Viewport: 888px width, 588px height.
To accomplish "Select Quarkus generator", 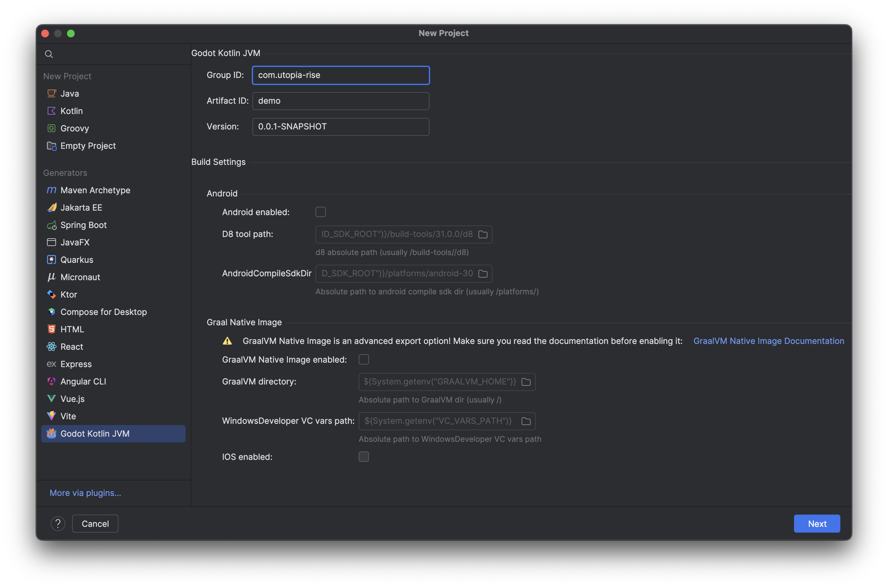I will pyautogui.click(x=113, y=260).
